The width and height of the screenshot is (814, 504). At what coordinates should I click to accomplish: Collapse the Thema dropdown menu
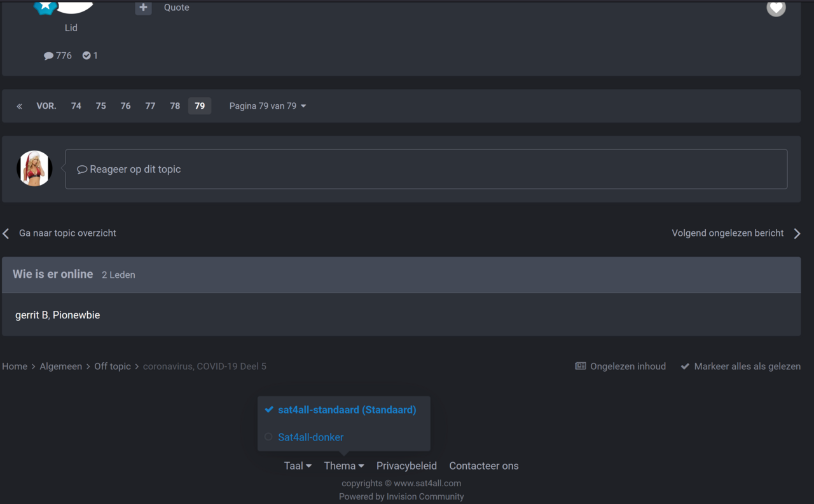pos(343,466)
